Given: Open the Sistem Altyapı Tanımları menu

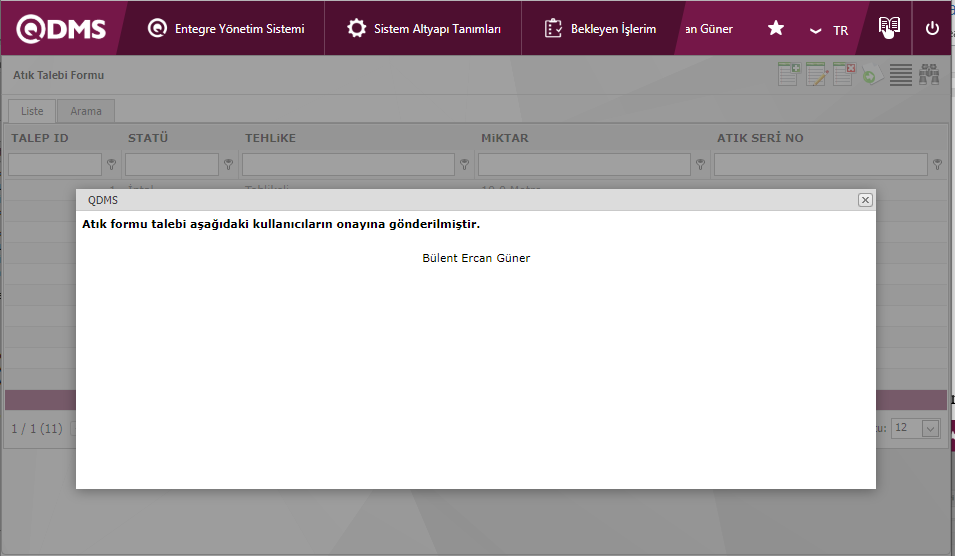Looking at the screenshot, I should point(424,29).
